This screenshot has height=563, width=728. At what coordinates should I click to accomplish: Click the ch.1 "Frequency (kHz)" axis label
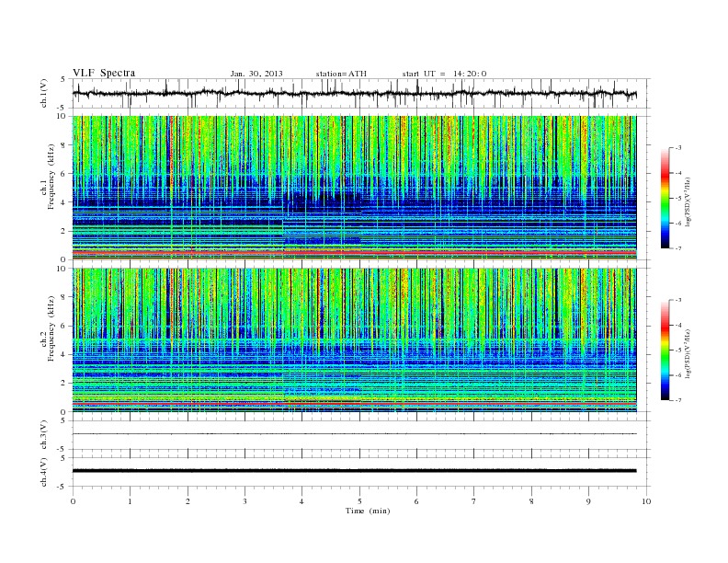51,177
